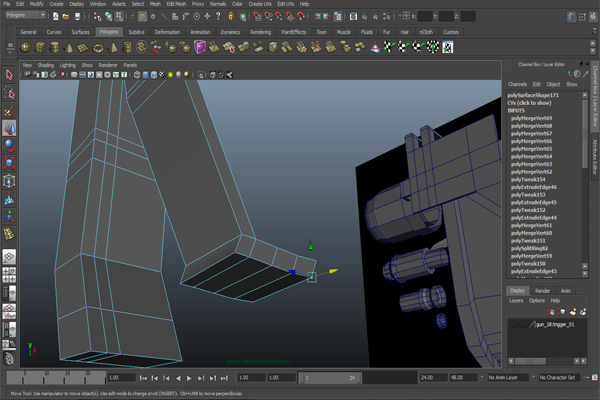Activate the Move tool in toolbox
The width and height of the screenshot is (600, 400).
coord(9,128)
